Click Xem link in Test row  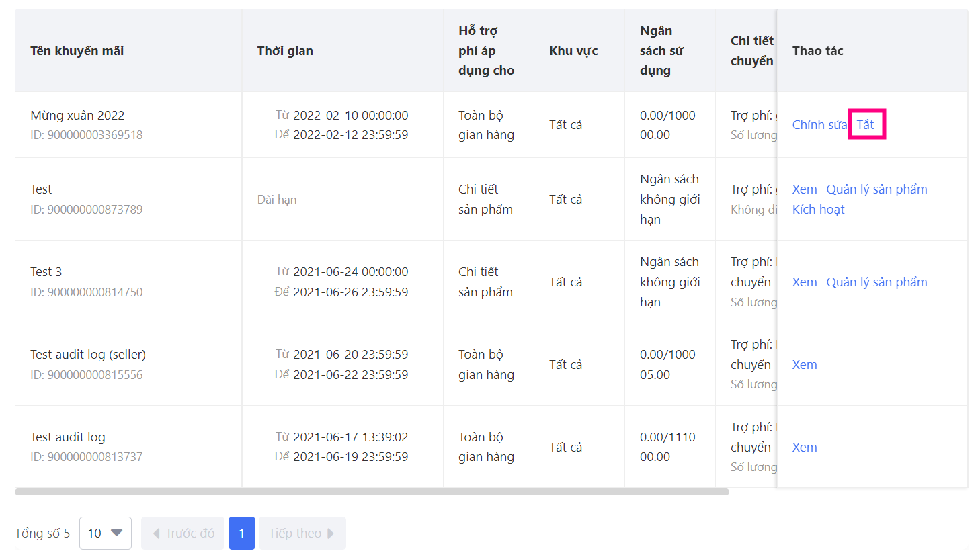click(805, 189)
